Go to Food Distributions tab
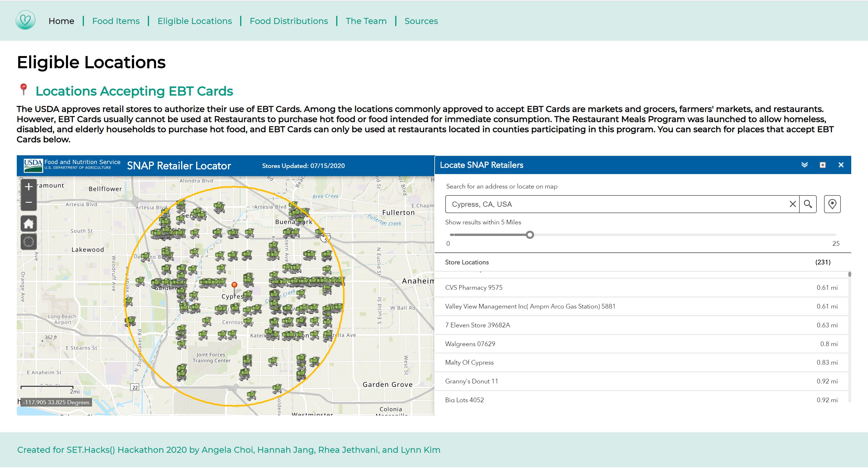Screen dimensions: 868x469 coord(288,21)
